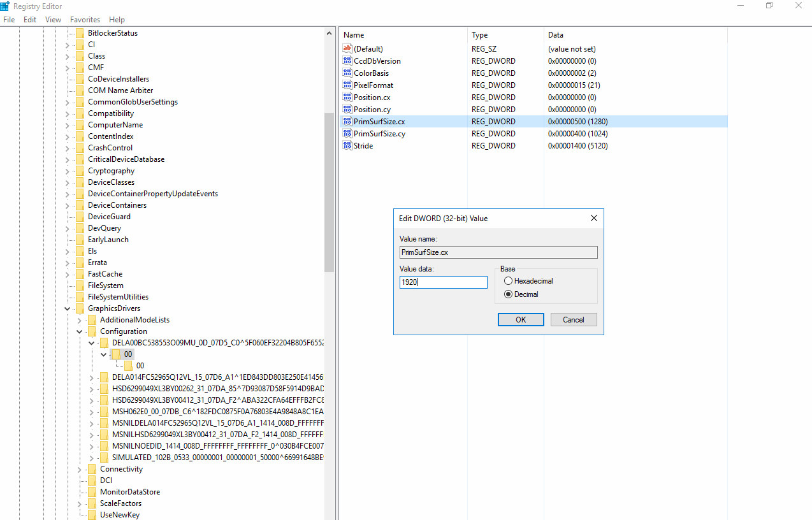Select the Decimal base option
Viewport: 812px width, 520px height.
tap(521, 294)
